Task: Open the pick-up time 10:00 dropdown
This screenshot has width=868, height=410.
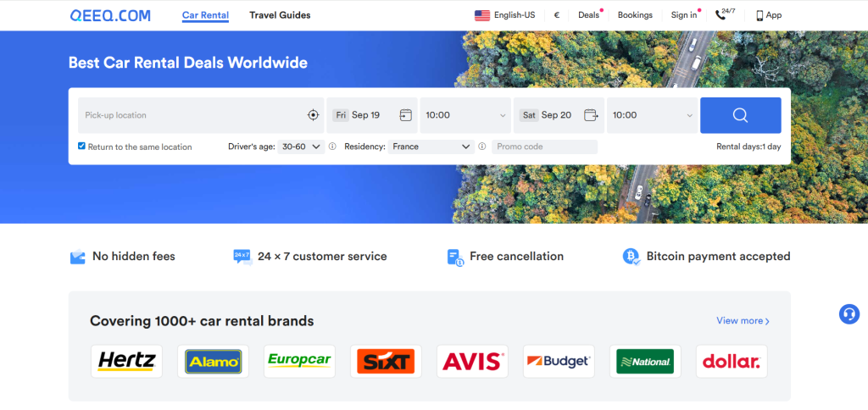Action: 465,115
